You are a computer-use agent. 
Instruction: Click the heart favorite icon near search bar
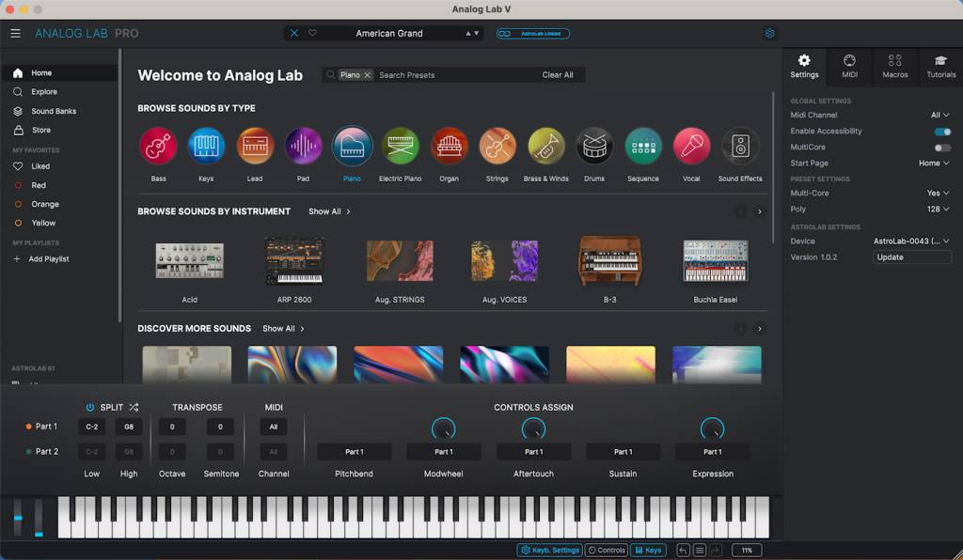(x=313, y=33)
